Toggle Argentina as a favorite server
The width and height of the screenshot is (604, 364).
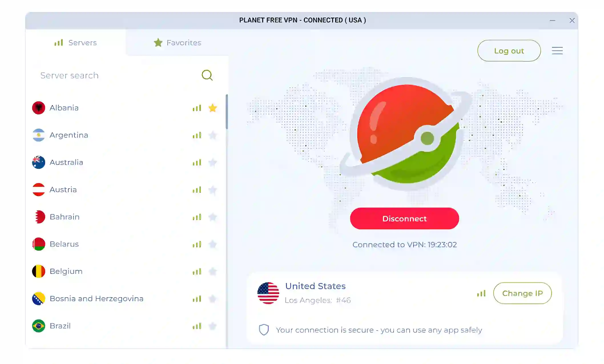click(213, 135)
